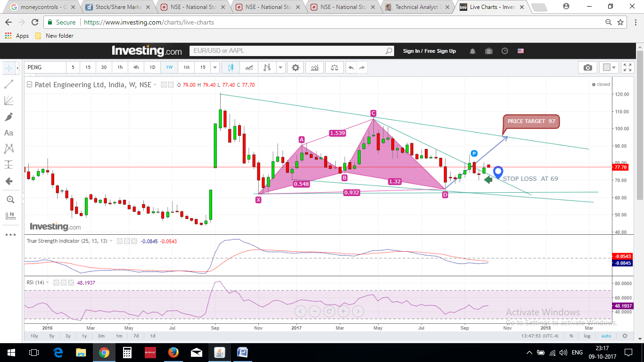Click the back arrow tool in left sidebar
The image size is (644, 362).
(8, 181)
